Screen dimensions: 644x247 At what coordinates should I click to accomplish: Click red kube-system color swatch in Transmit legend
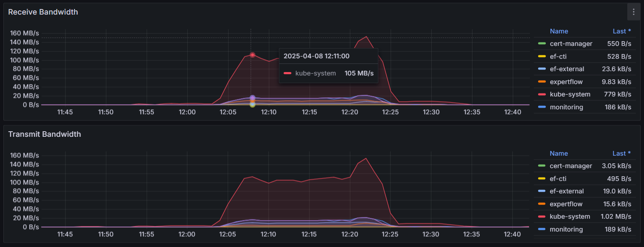(x=542, y=217)
